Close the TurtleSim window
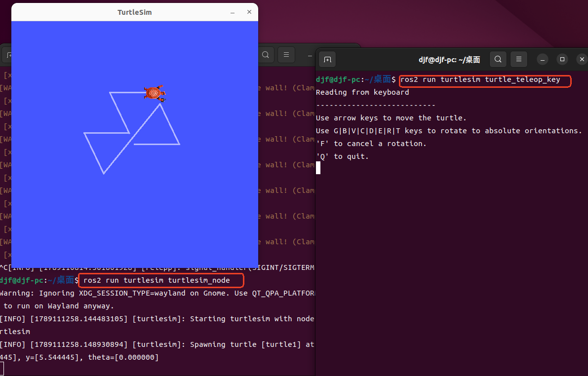Screen dimensions: 588x376 [249, 12]
